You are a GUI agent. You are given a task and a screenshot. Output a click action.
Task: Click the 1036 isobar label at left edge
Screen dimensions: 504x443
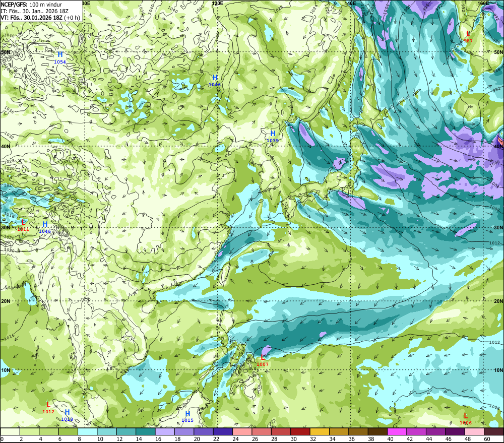9,110
